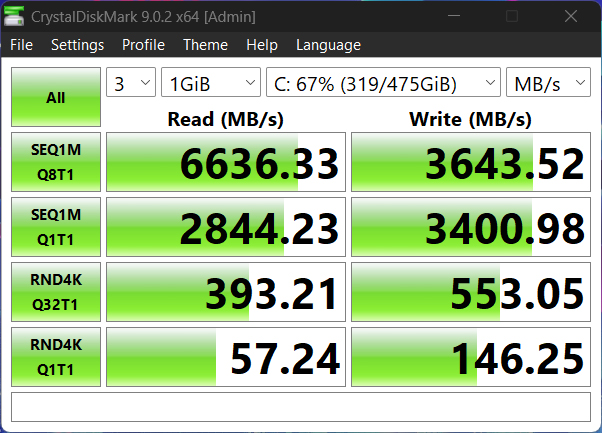The width and height of the screenshot is (602, 433).
Task: Click the empty comment field at bottom
Action: (x=301, y=407)
